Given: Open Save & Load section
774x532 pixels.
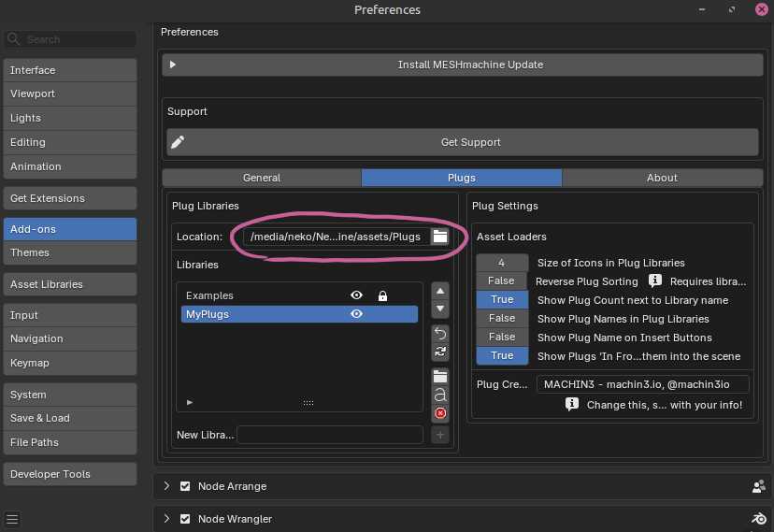Looking at the screenshot, I should 70,418.
